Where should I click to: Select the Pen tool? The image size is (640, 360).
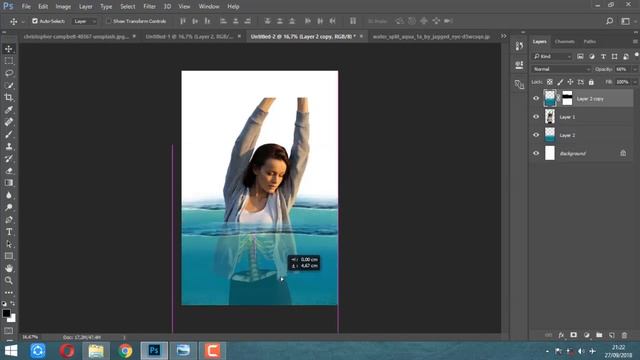pos(9,220)
